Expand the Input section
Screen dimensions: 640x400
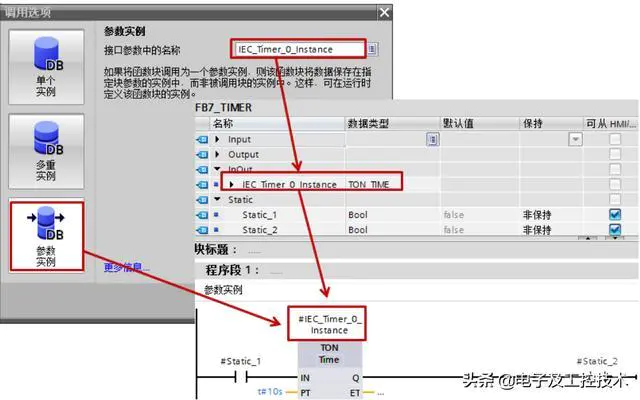(217, 139)
